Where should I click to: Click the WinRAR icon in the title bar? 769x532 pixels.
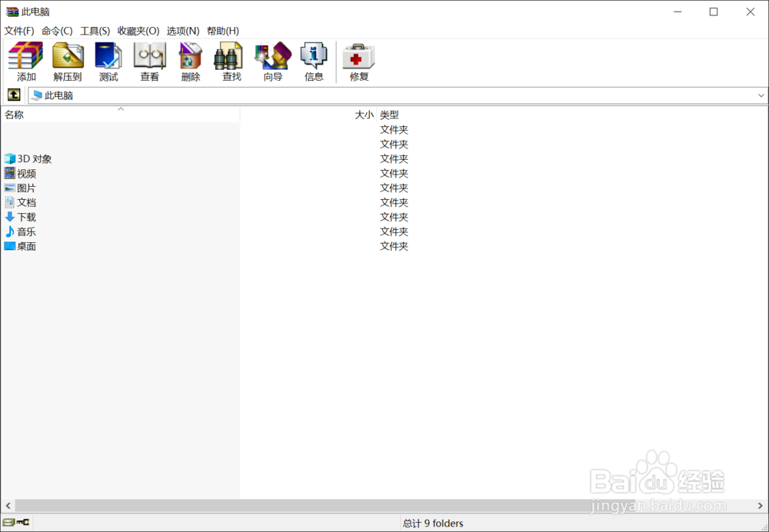[x=12, y=12]
